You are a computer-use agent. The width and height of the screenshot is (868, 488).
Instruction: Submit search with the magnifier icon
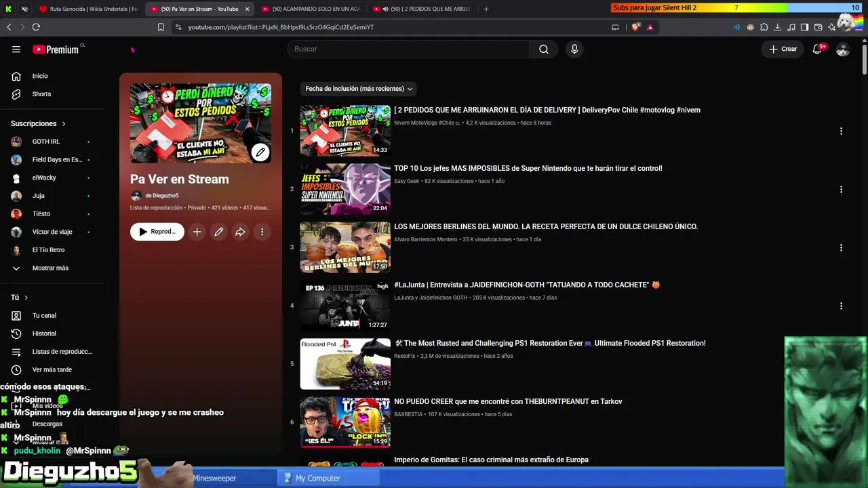[x=544, y=49]
